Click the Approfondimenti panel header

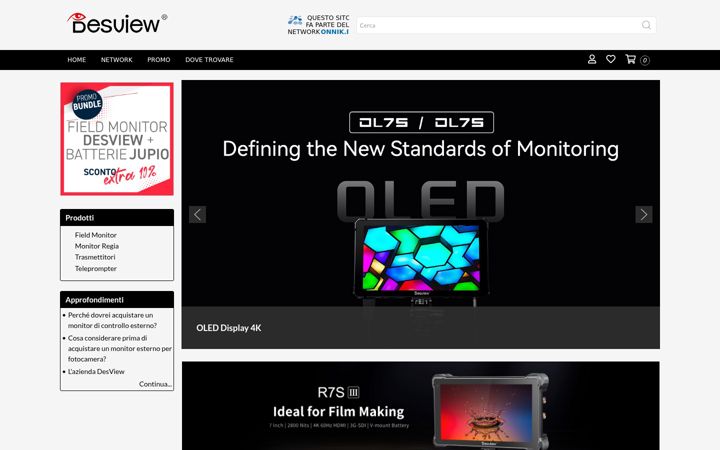coord(117,300)
